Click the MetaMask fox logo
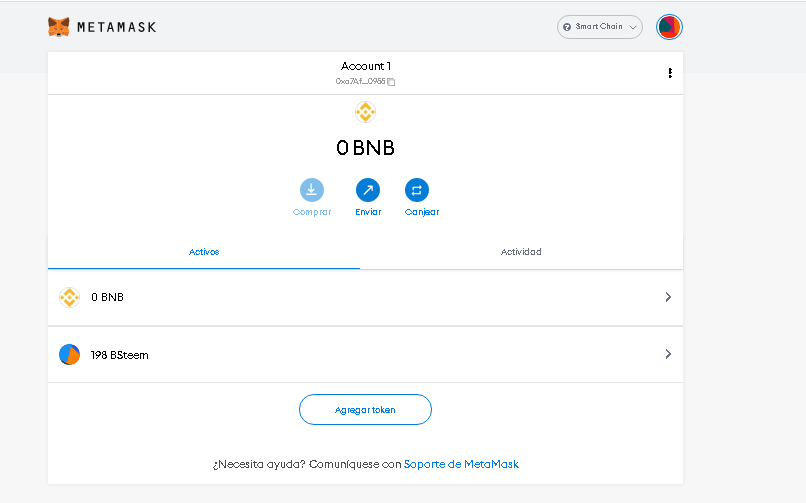The image size is (806, 503). 59,27
